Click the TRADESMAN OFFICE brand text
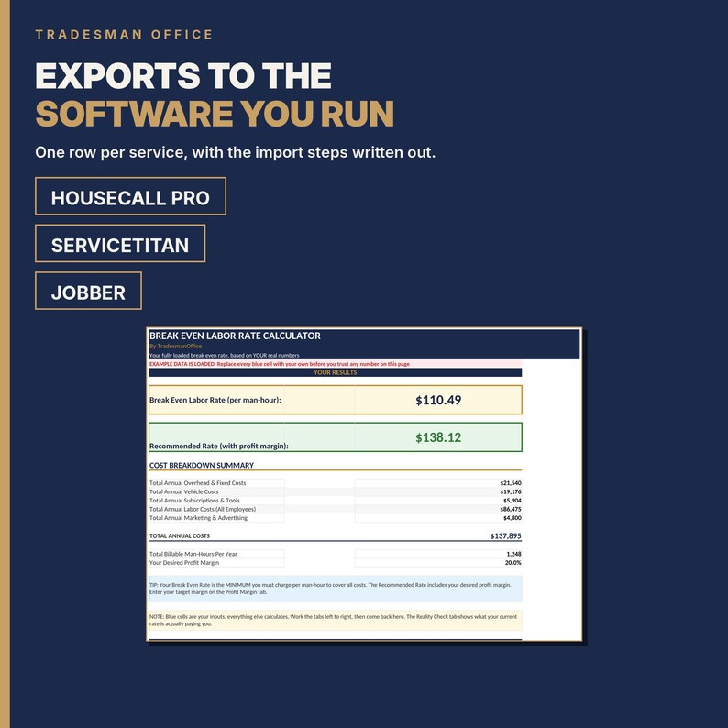This screenshot has height=728, width=728. click(124, 34)
